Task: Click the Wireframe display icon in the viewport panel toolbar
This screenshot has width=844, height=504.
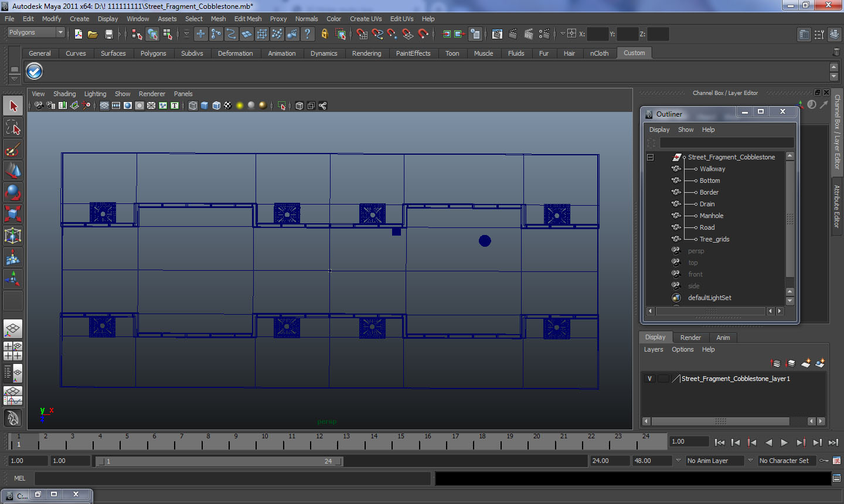Action: pos(193,105)
